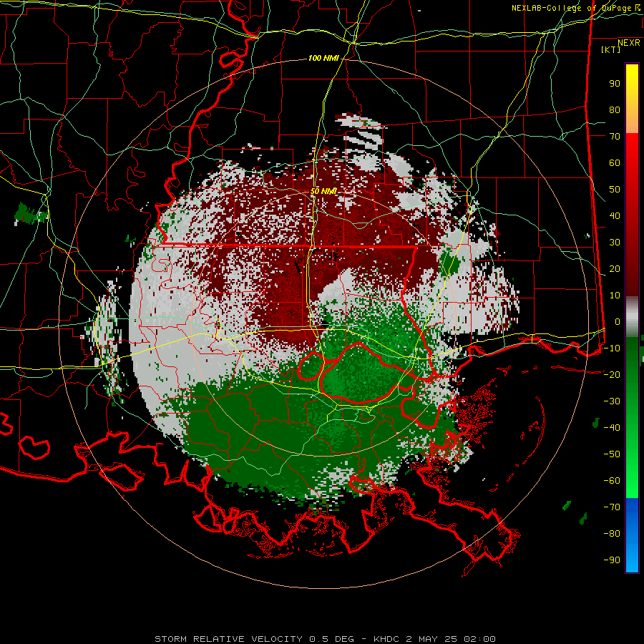Select the 40 value on velocity scale
This screenshot has width=644, height=644.
click(615, 216)
